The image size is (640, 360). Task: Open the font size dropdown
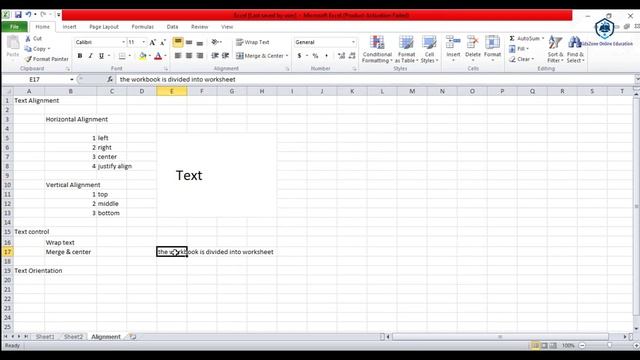point(143,42)
